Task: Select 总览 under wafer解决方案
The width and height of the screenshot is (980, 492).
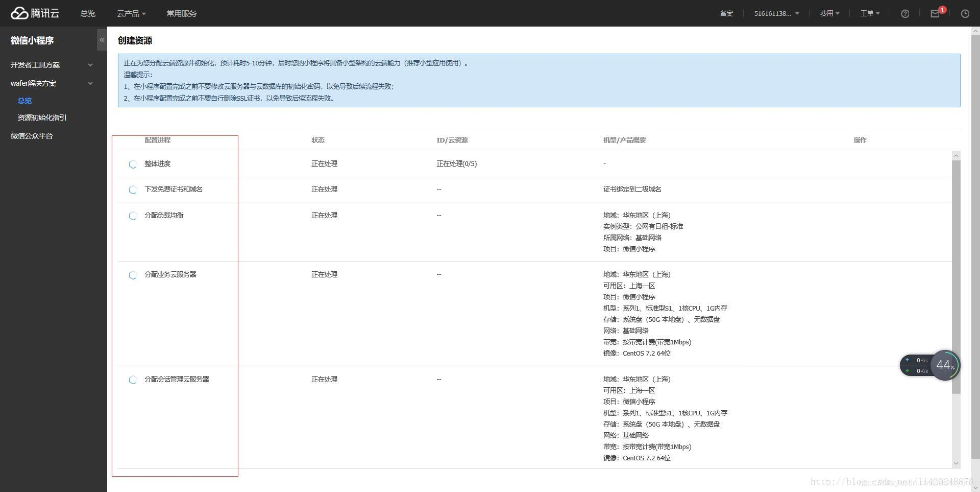Action: (x=24, y=101)
